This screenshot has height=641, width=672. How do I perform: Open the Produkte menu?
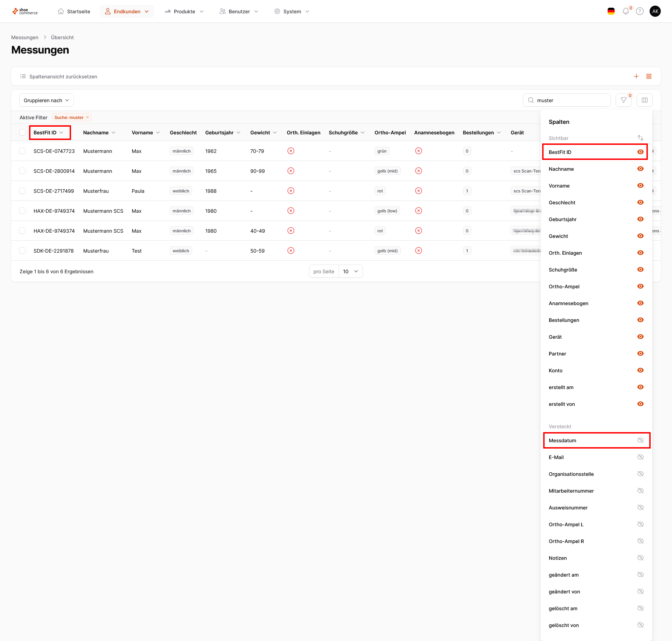coord(184,12)
